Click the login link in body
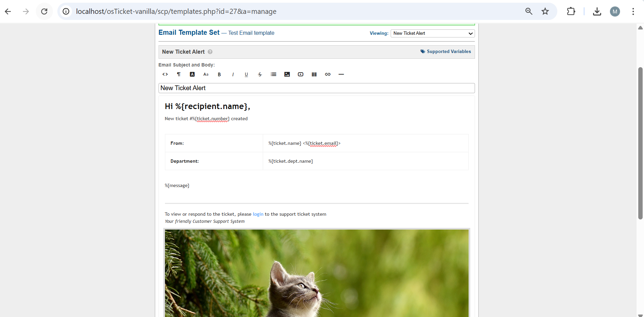This screenshot has height=317, width=644. (258, 214)
